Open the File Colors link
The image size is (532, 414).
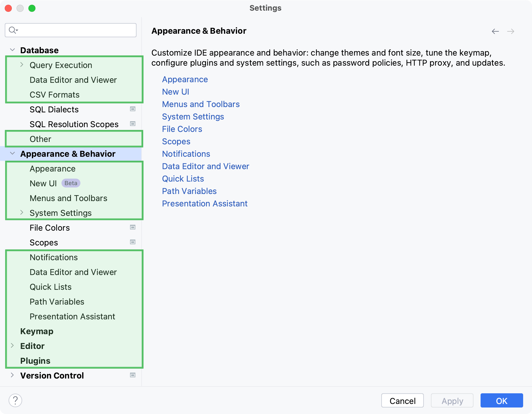182,129
